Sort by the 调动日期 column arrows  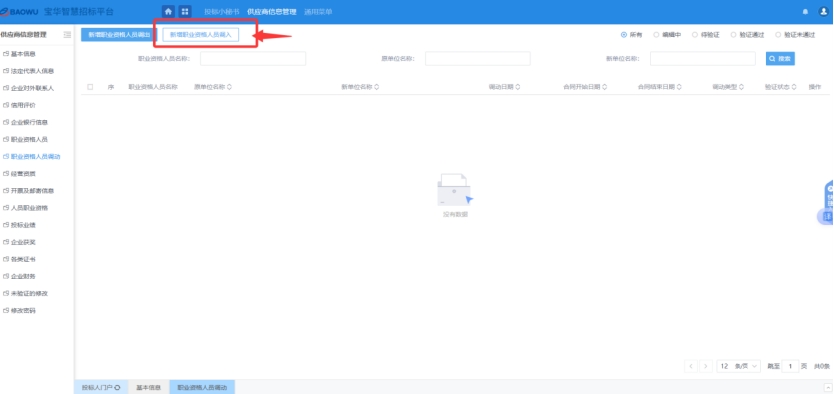[518, 87]
